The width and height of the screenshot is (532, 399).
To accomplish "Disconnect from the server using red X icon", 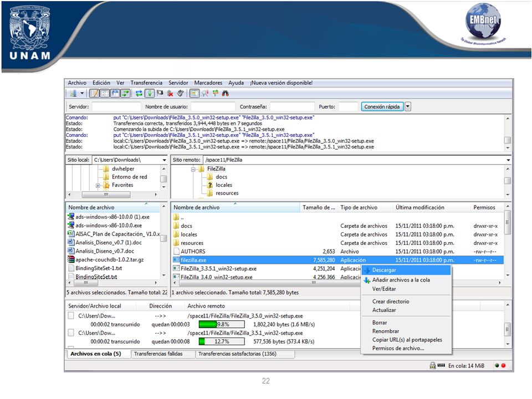I will (x=170, y=93).
